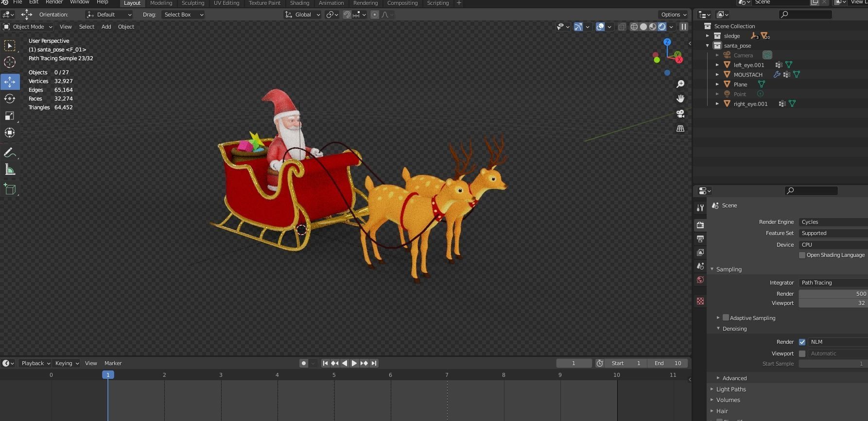
Task: Click the X axis on navigation gizmo
Action: point(679,60)
